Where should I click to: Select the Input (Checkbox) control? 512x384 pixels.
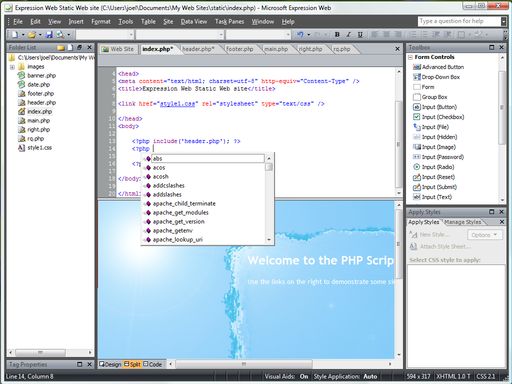click(438, 117)
